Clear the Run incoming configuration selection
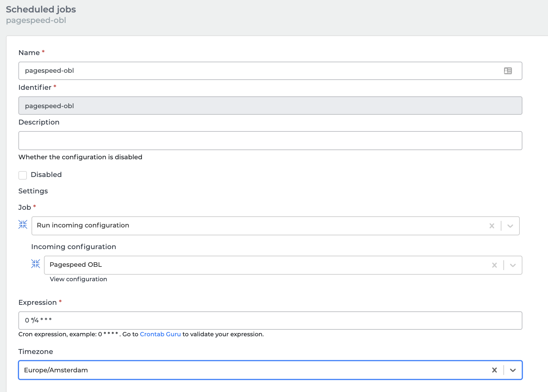 [x=492, y=226]
